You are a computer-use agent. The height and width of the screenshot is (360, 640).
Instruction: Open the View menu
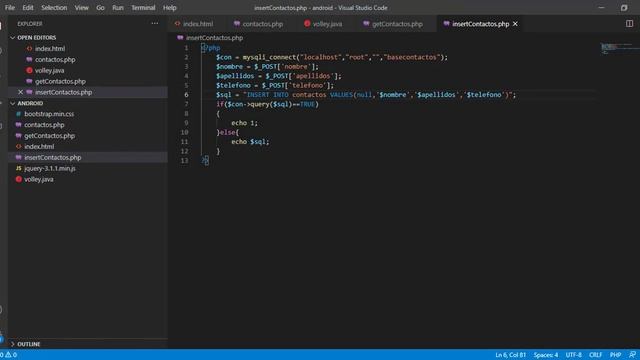(x=81, y=8)
